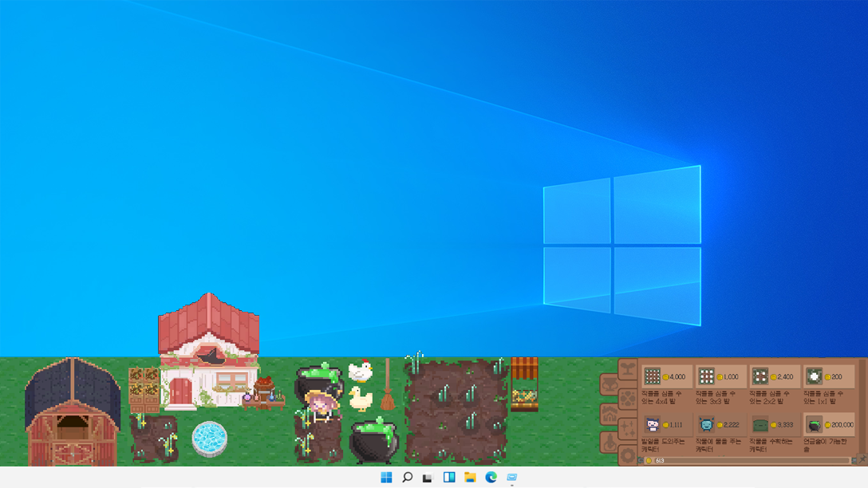Click the witch character with straw hat

[x=322, y=405]
